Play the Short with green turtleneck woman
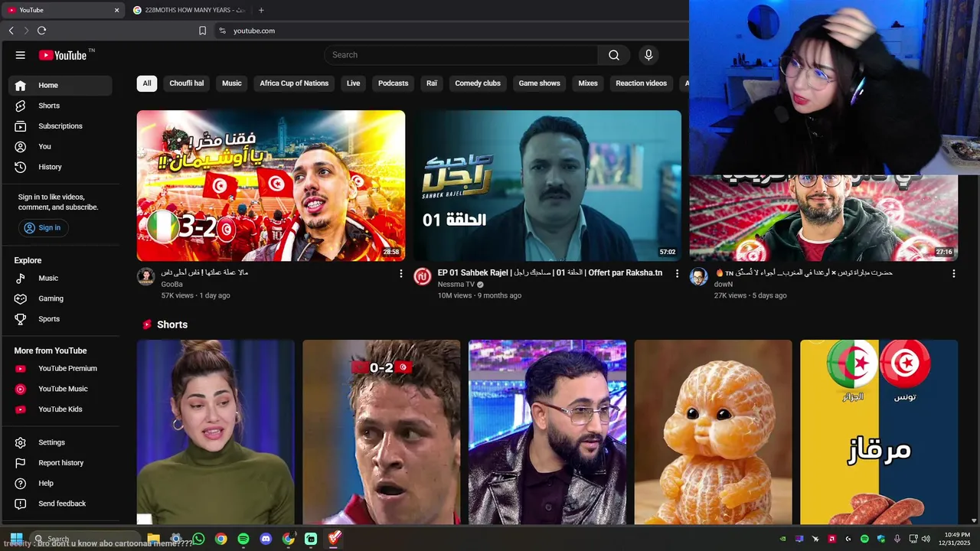This screenshot has height=551, width=980. 216,432
